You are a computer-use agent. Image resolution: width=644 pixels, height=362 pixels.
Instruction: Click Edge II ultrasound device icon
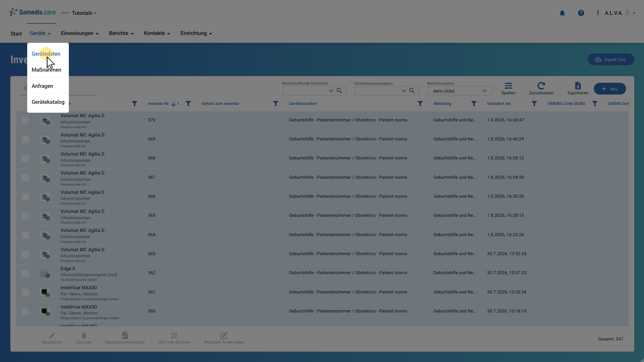pos(45,274)
